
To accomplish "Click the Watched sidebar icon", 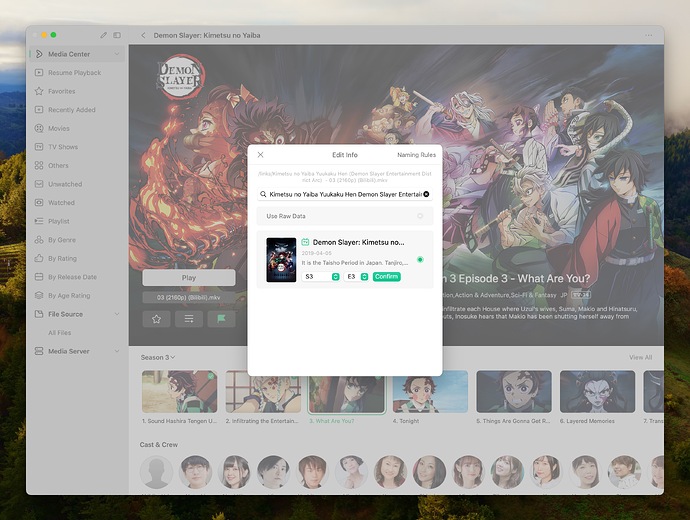I will [x=39, y=202].
